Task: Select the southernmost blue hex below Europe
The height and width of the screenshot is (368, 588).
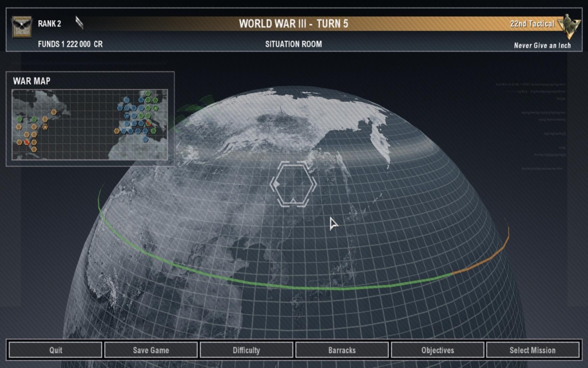Action: coord(145,139)
